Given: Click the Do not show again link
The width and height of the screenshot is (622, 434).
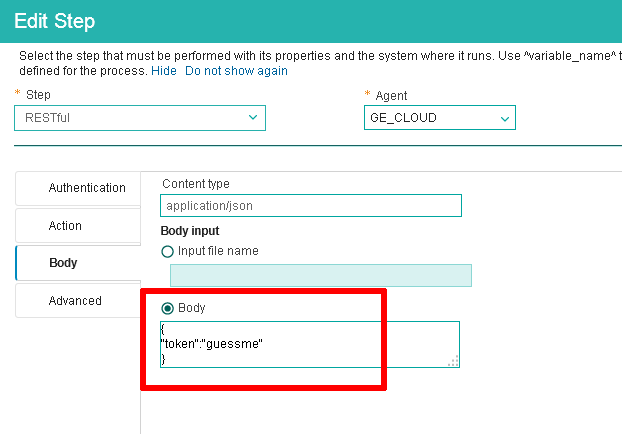Looking at the screenshot, I should click(x=236, y=71).
